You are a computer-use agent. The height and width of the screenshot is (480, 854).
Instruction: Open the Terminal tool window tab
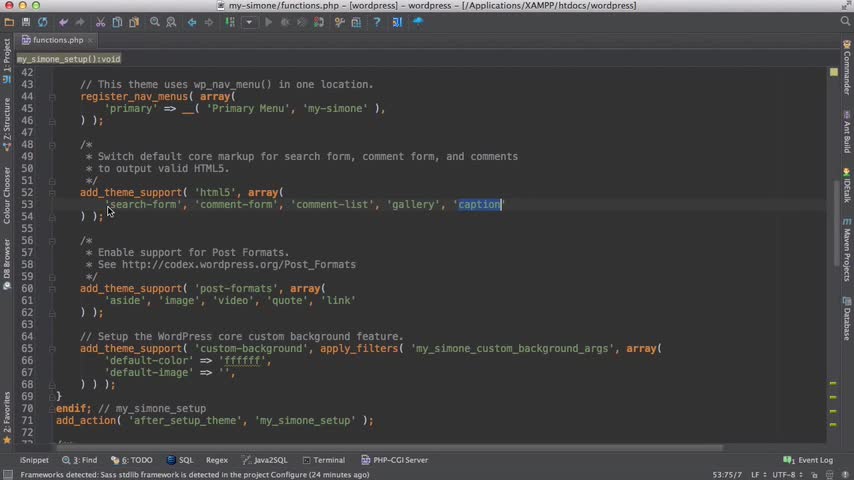pos(324,460)
